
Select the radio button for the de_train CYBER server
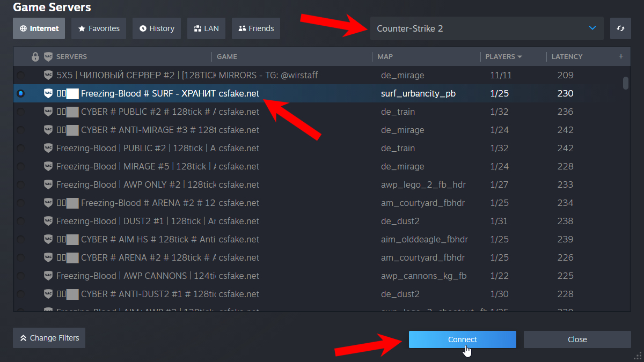click(20, 111)
